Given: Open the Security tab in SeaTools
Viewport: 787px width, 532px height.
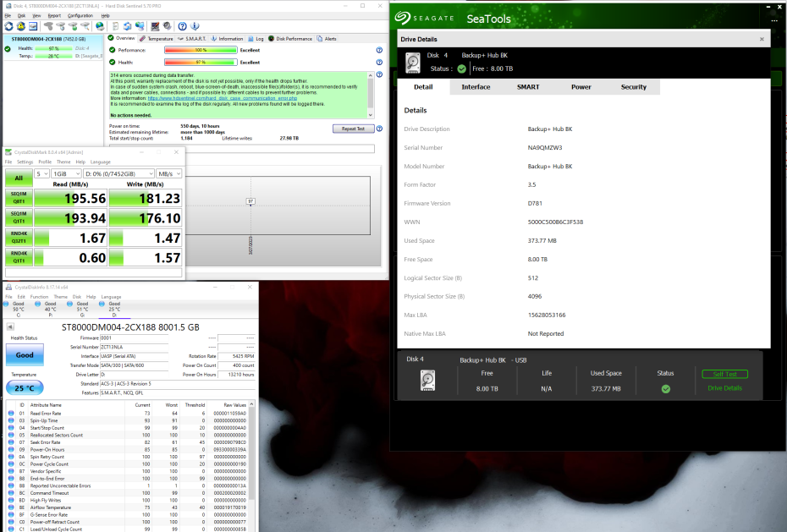Looking at the screenshot, I should click(x=634, y=87).
